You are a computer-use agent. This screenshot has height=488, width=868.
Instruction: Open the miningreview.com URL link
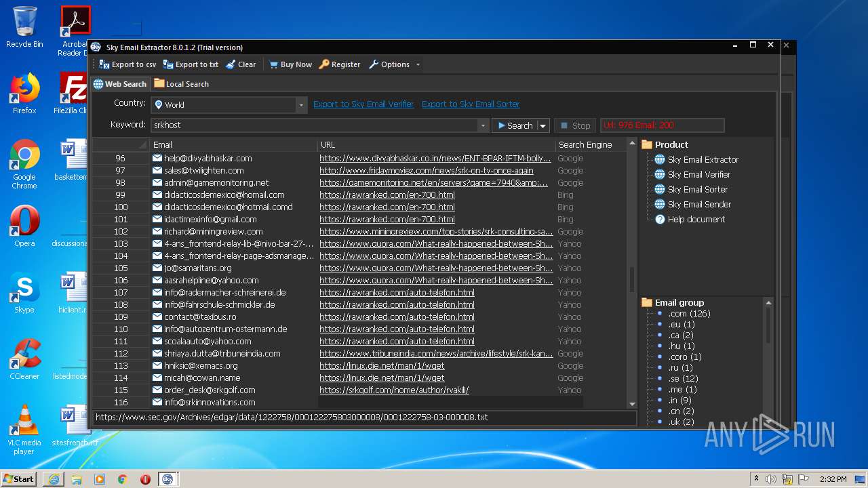point(436,232)
